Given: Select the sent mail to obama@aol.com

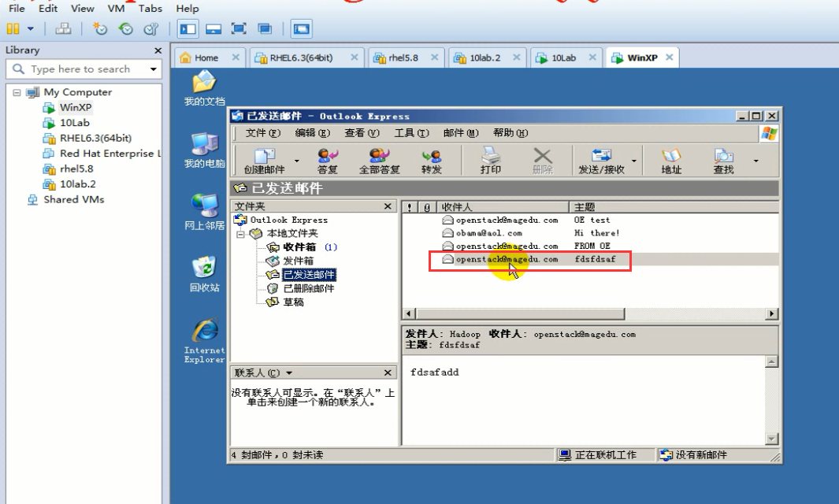Looking at the screenshot, I should click(x=590, y=233).
